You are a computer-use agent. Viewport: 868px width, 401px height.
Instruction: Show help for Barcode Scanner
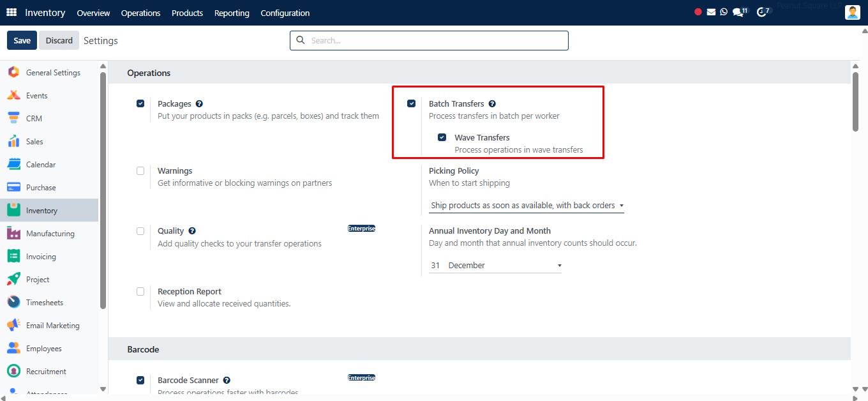tap(227, 380)
